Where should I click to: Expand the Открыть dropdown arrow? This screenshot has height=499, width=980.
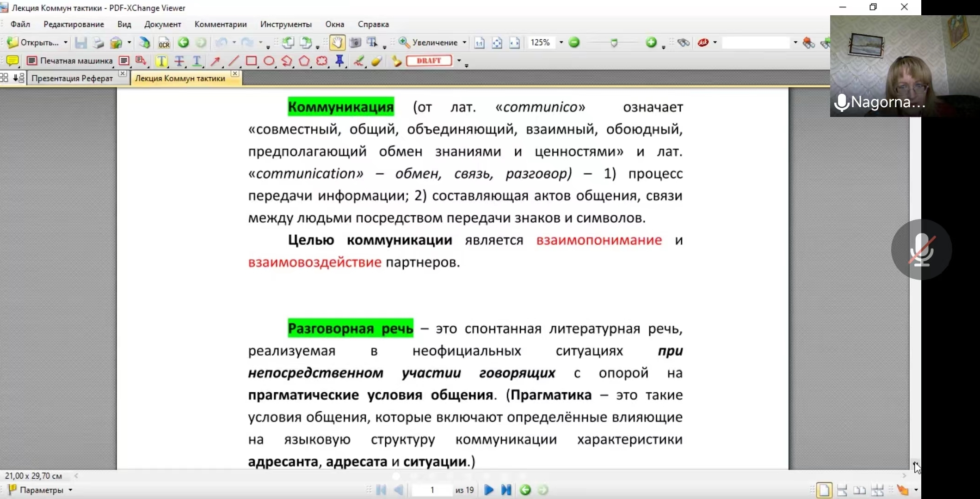pyautogui.click(x=66, y=43)
